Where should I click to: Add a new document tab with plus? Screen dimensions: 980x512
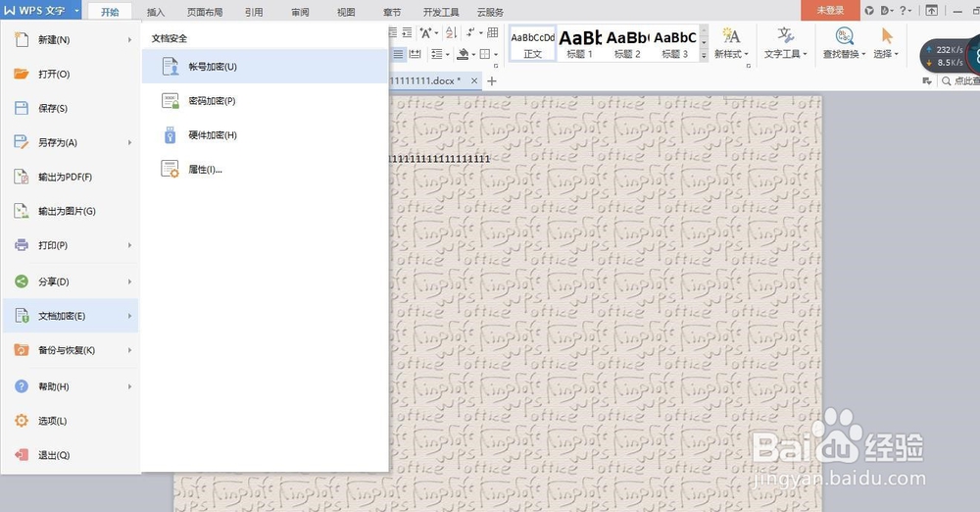[492, 80]
